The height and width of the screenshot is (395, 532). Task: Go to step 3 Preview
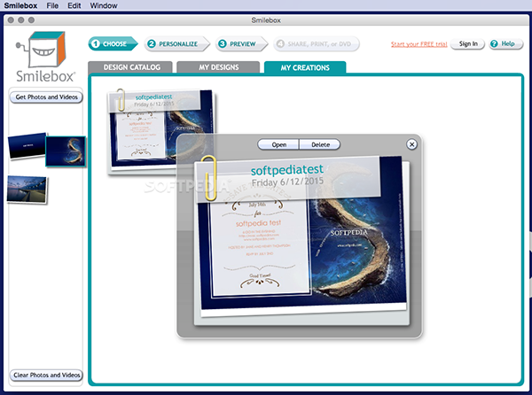coord(241,43)
